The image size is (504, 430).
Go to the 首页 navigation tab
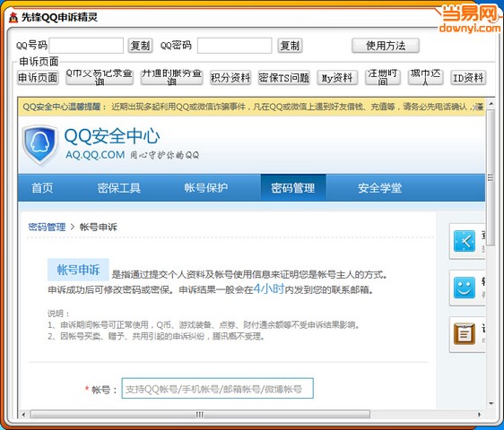pyautogui.click(x=42, y=188)
